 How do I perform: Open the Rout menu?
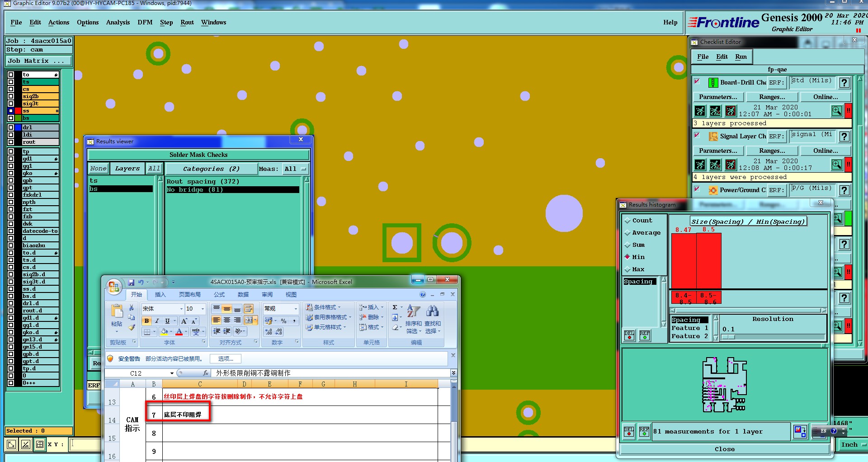(x=187, y=22)
